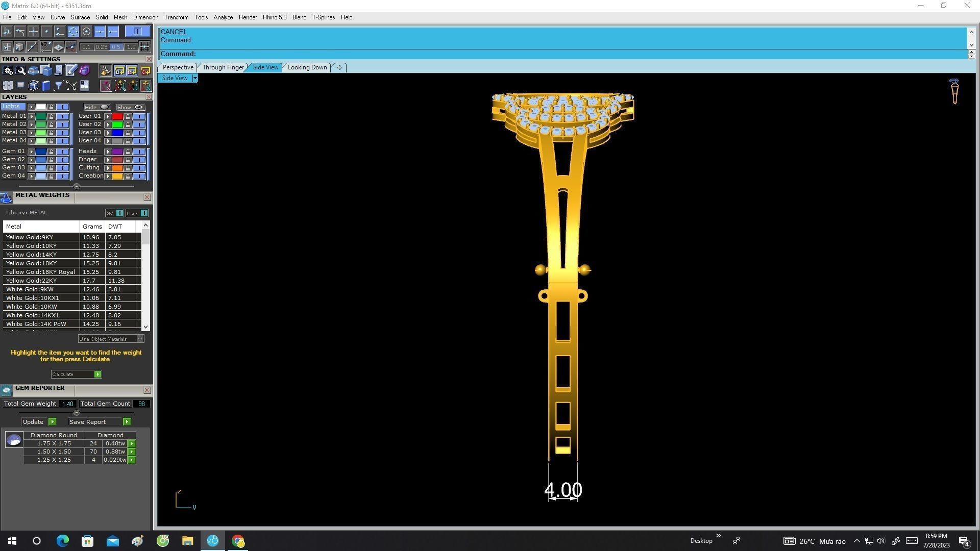The image size is (980, 551).
Task: Activate the point snap icon
Action: point(47,32)
